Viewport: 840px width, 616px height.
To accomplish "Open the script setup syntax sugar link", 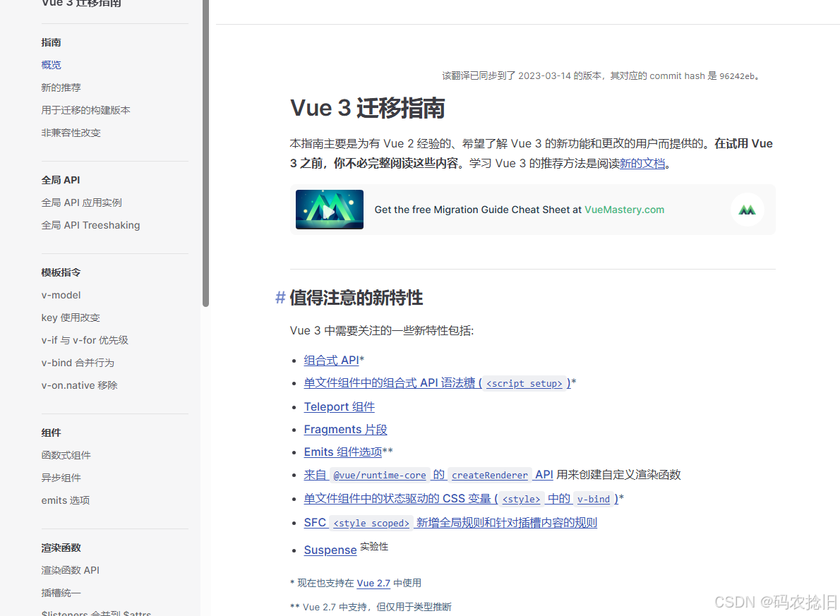I will point(437,383).
